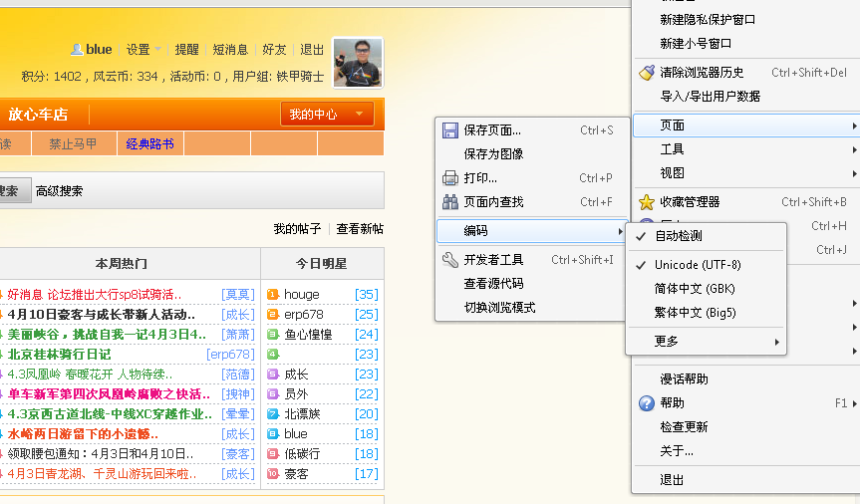860x504 pixels.
Task: Open the user avatar photo
Action: tap(358, 63)
